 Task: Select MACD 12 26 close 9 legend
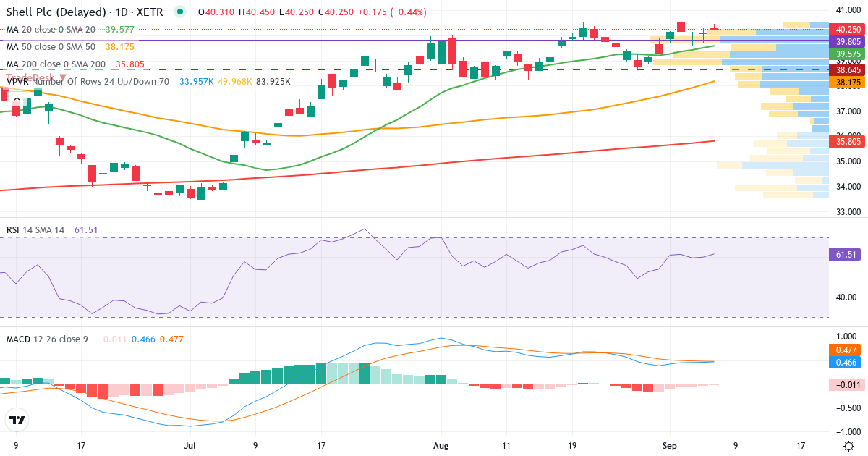tap(47, 339)
